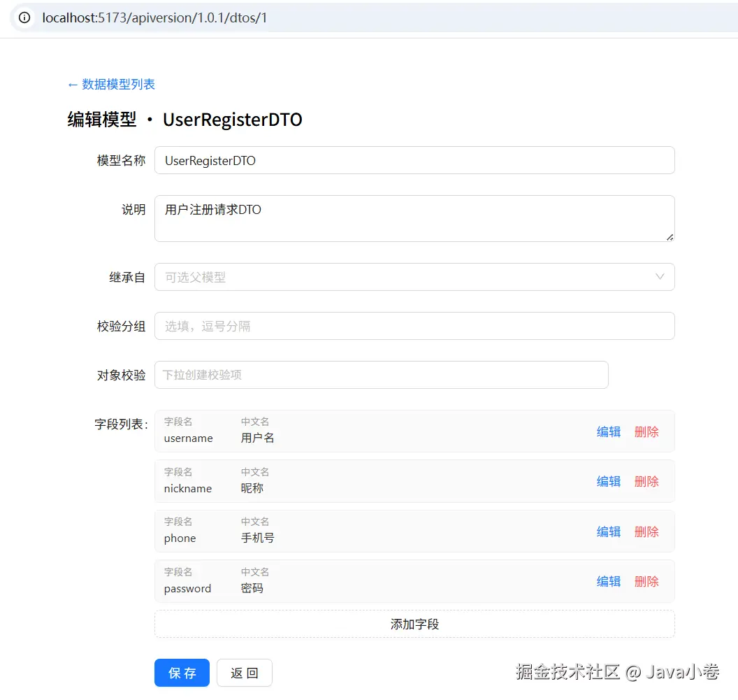The image size is (738, 700).
Task: Open the 继承自 parent model dropdown
Action: 414,277
